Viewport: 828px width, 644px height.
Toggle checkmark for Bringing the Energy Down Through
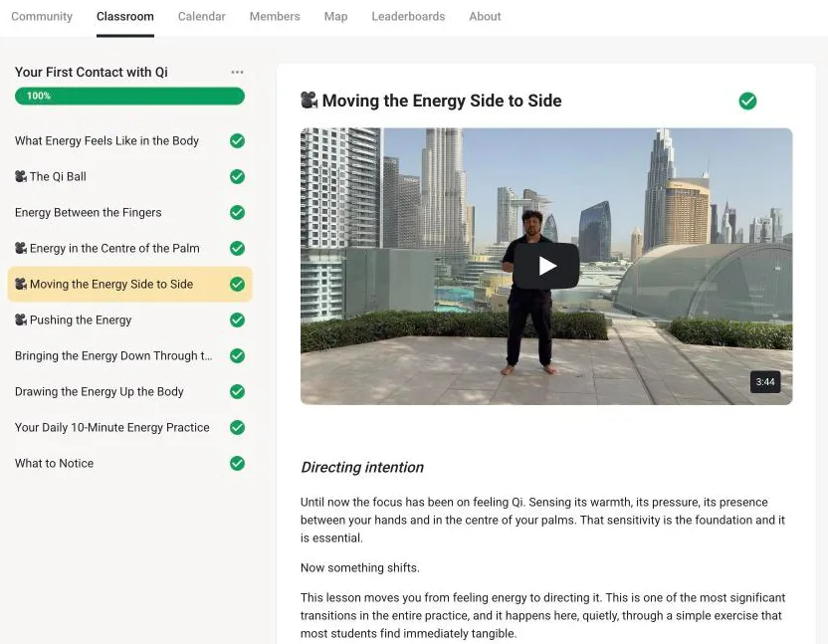pyautogui.click(x=237, y=355)
